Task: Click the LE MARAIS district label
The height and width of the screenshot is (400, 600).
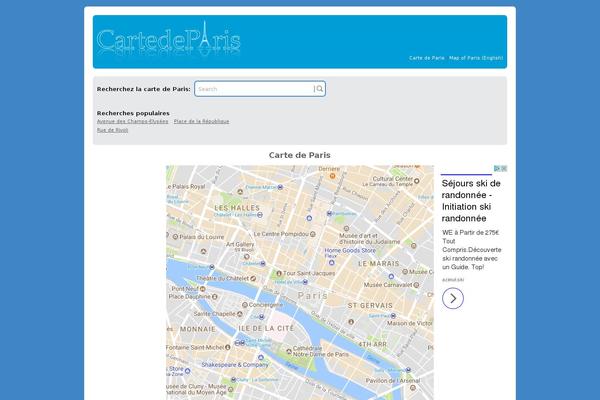Action: click(379, 264)
